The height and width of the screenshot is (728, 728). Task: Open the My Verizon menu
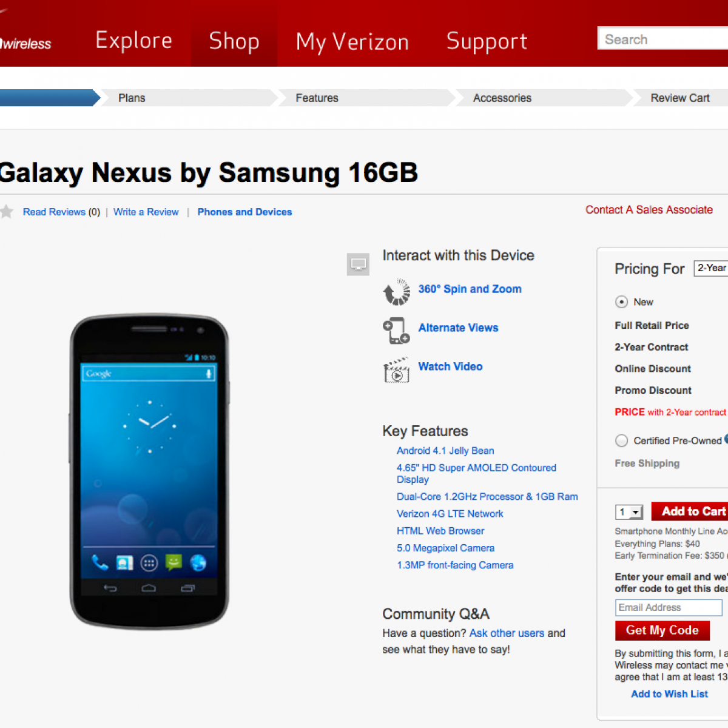coord(352,41)
